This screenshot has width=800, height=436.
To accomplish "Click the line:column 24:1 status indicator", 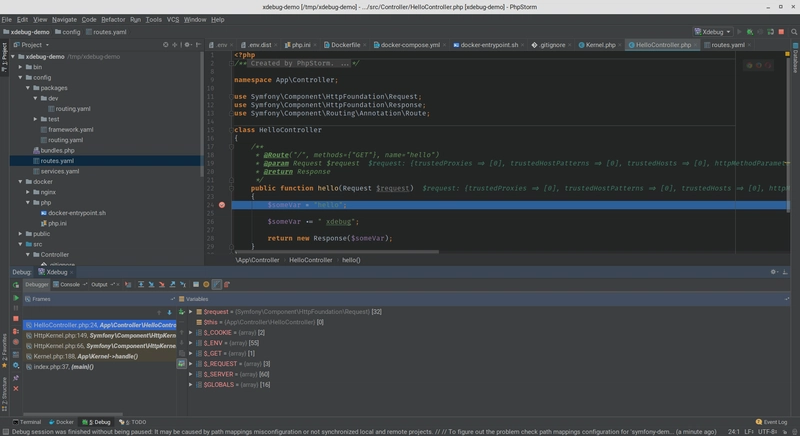I will point(734,432).
